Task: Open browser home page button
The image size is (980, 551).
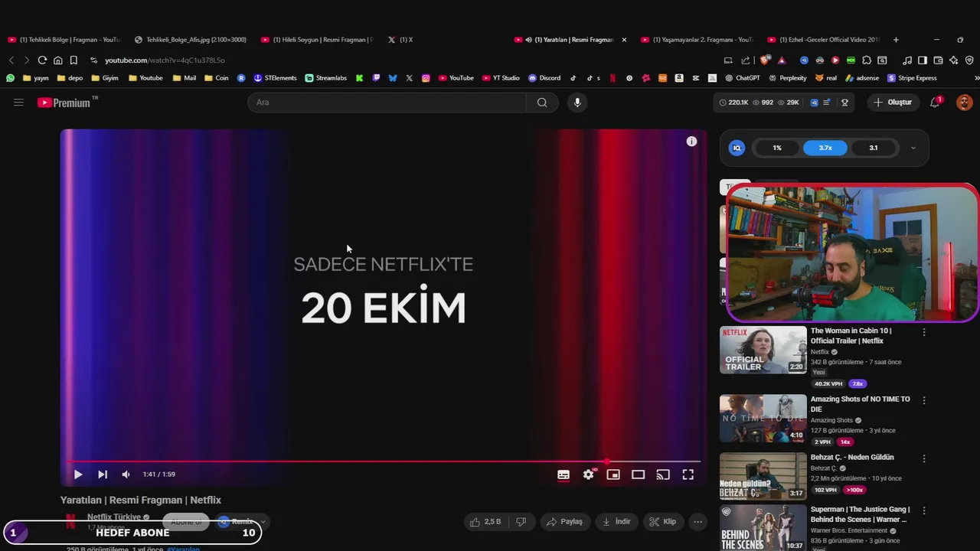Action: click(x=58, y=60)
